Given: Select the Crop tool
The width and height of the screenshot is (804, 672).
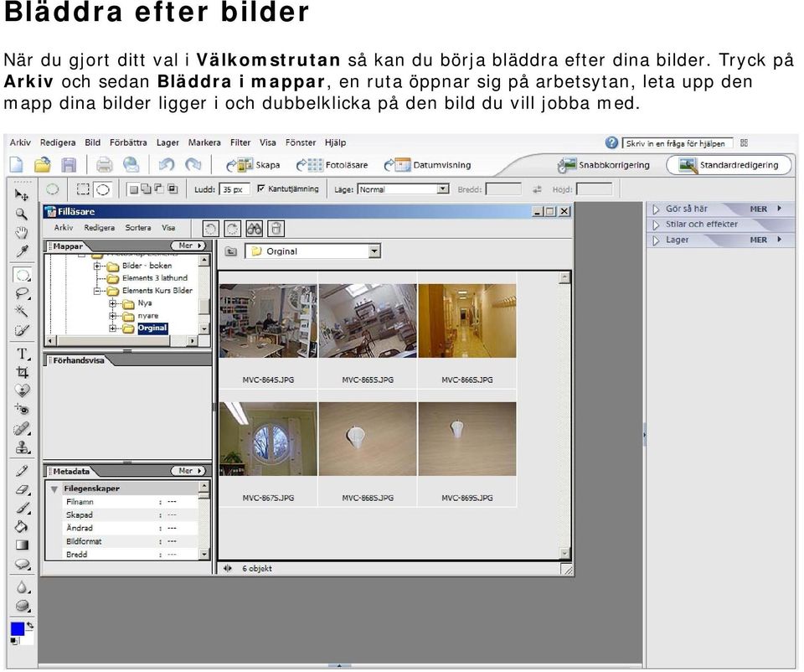Looking at the screenshot, I should (22, 372).
